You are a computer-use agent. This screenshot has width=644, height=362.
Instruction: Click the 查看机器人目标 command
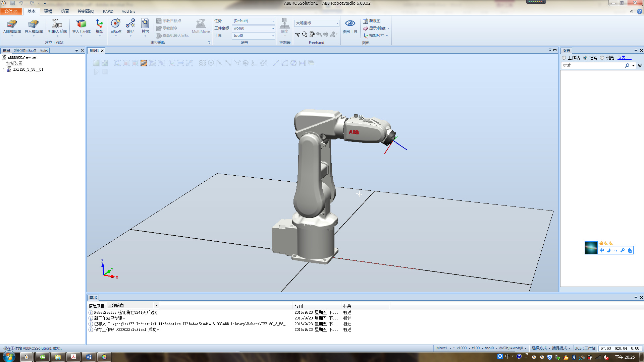(172, 36)
